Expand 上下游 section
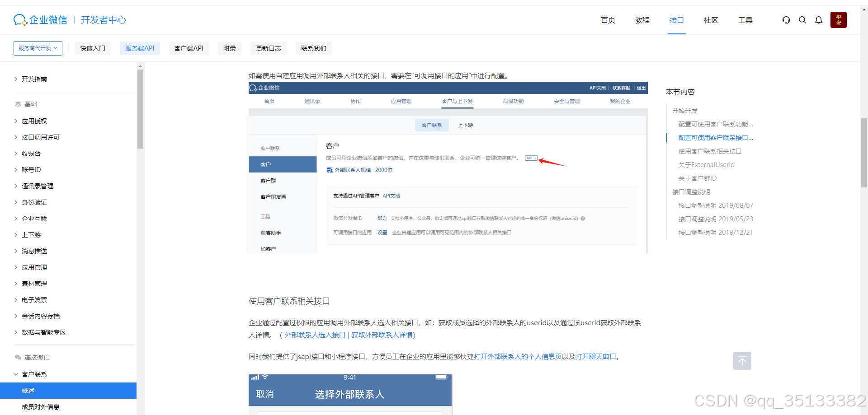The width and height of the screenshot is (868, 415). tap(31, 235)
